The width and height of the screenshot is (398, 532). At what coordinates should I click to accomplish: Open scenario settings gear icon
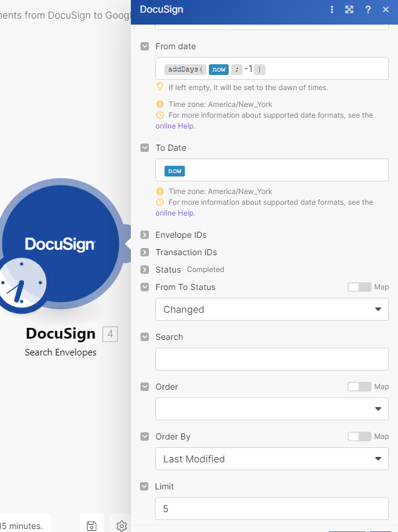pos(121,525)
